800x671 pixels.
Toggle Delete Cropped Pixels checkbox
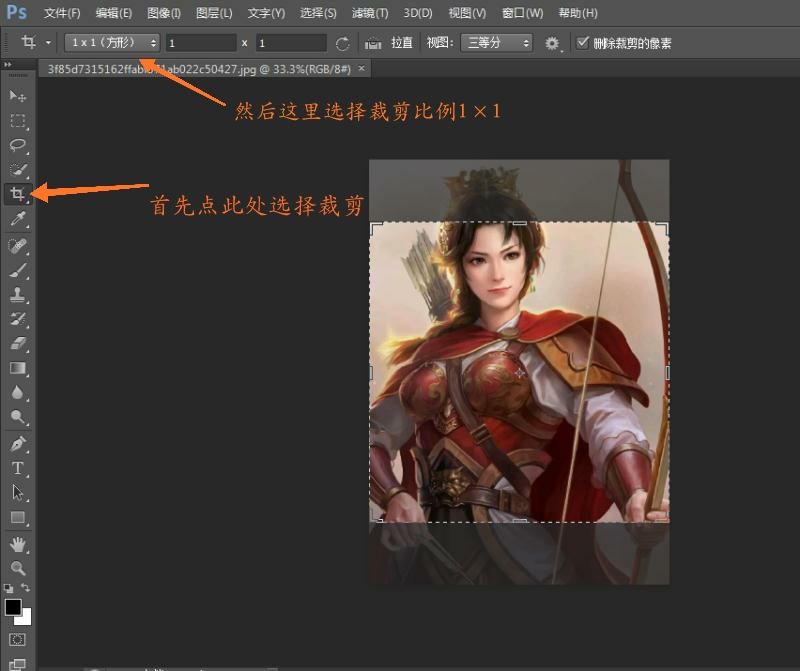click(582, 42)
